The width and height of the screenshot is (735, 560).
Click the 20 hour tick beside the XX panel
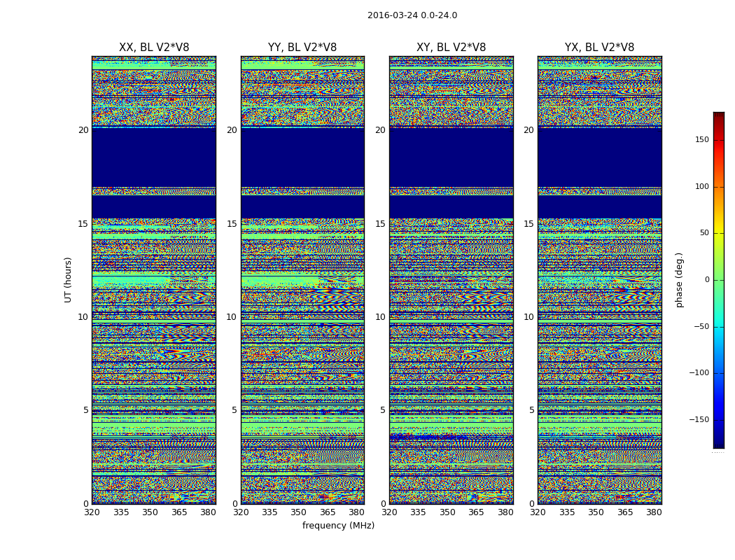(x=83, y=130)
